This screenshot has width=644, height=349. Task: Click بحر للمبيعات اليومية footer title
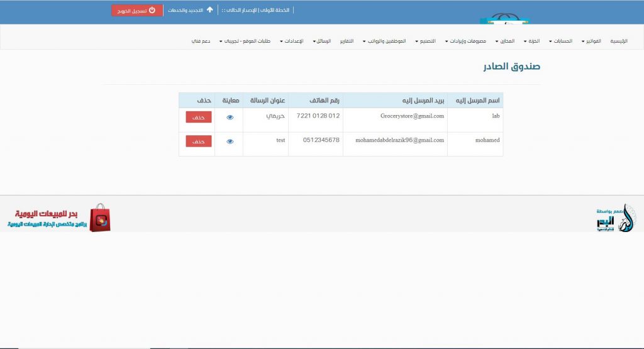click(x=46, y=214)
